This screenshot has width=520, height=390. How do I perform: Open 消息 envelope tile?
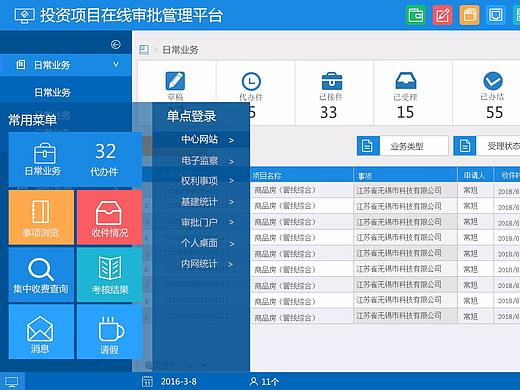pyautogui.click(x=41, y=332)
